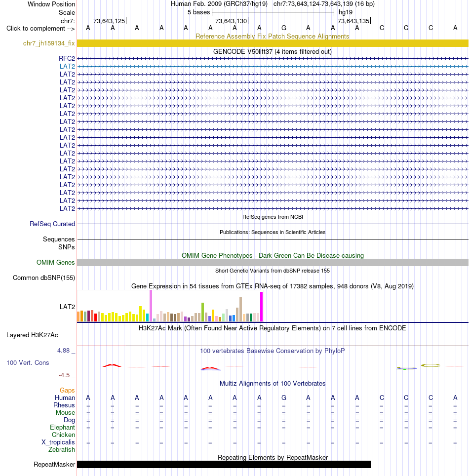
Task: Click the Scale label
Action: 67,12
